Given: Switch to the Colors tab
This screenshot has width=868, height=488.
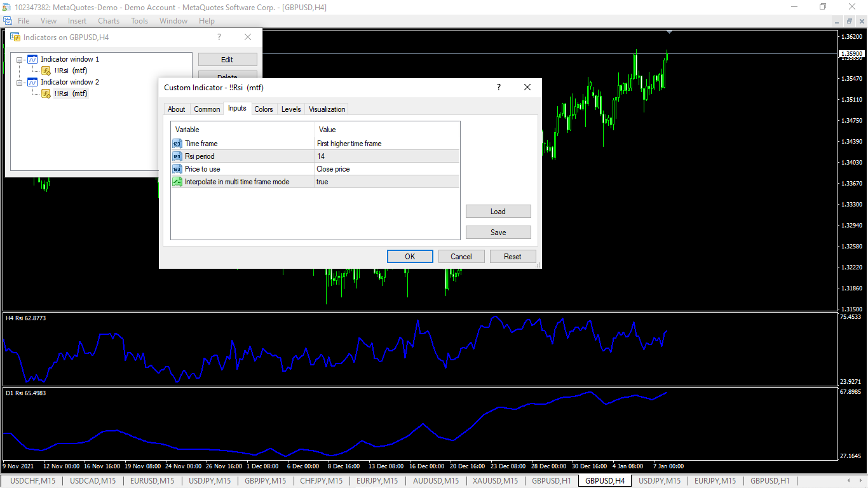Looking at the screenshot, I should click(x=264, y=109).
